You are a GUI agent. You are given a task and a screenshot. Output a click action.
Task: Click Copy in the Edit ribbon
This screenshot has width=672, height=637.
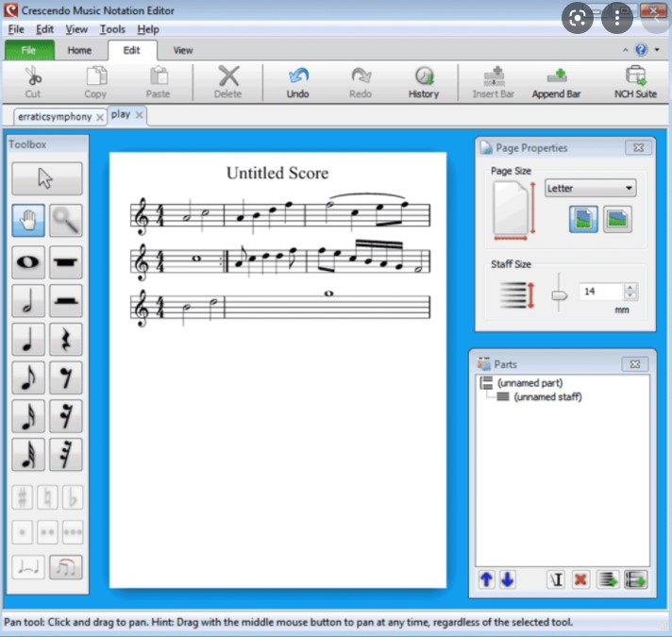tap(95, 82)
